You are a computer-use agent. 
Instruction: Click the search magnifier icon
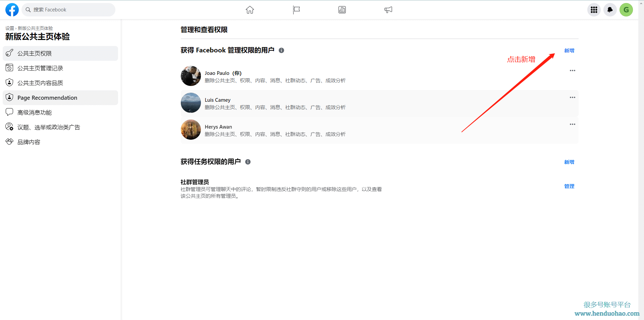[x=28, y=10]
